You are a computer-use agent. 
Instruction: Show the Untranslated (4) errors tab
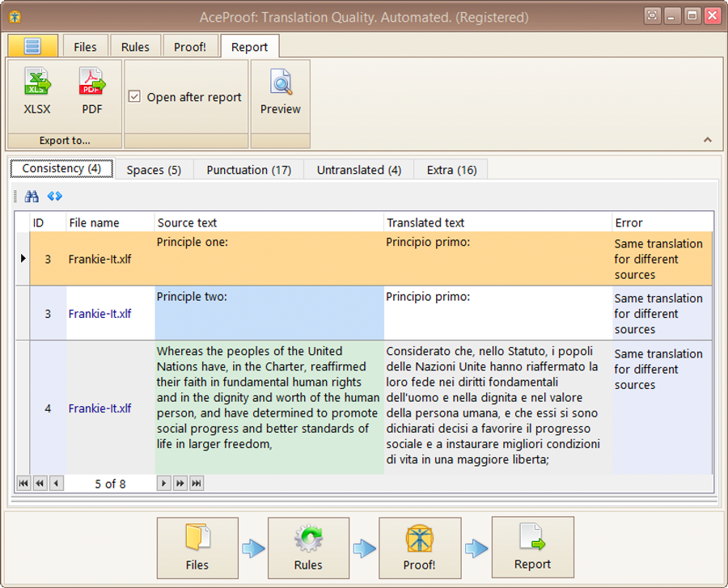(358, 170)
